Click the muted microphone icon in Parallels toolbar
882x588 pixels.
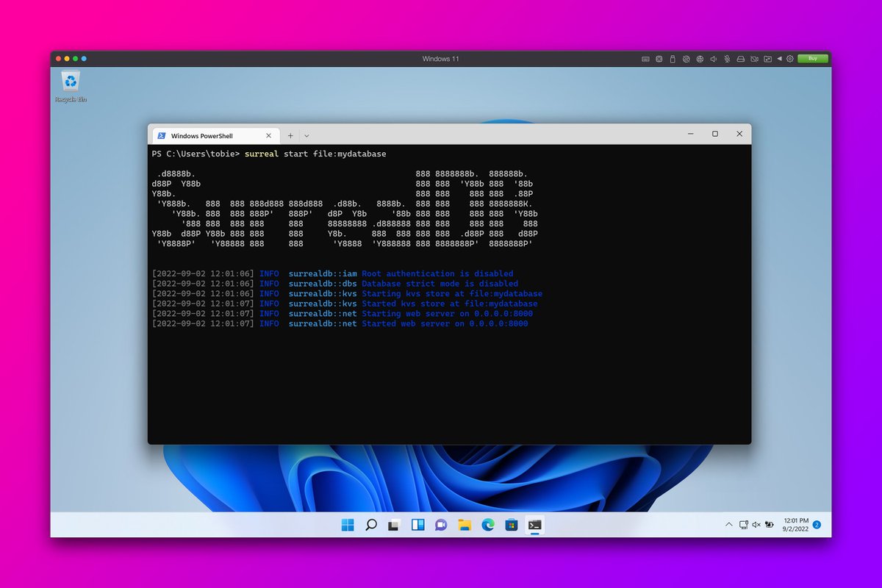coord(727,59)
